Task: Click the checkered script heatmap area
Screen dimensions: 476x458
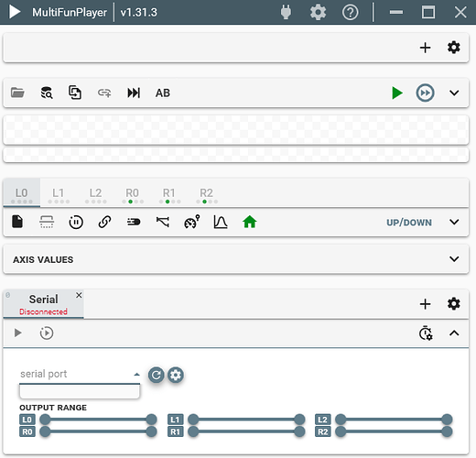Action: [x=236, y=129]
